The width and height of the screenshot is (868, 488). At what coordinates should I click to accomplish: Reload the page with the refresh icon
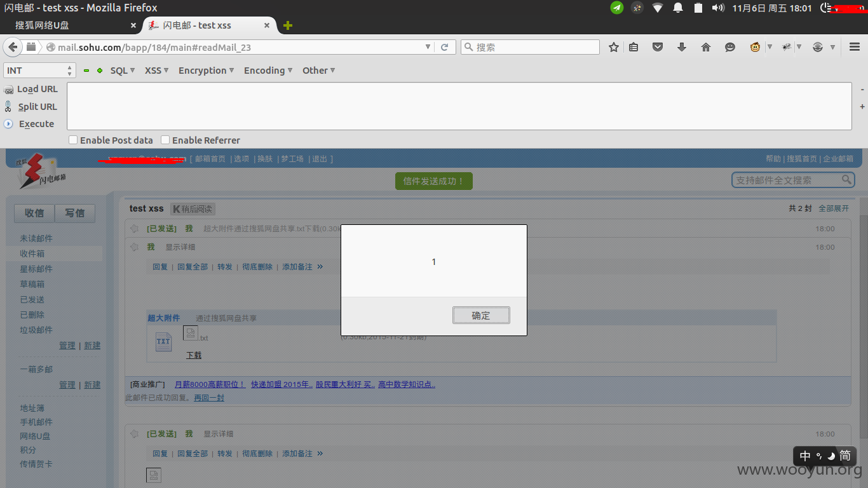pos(444,47)
